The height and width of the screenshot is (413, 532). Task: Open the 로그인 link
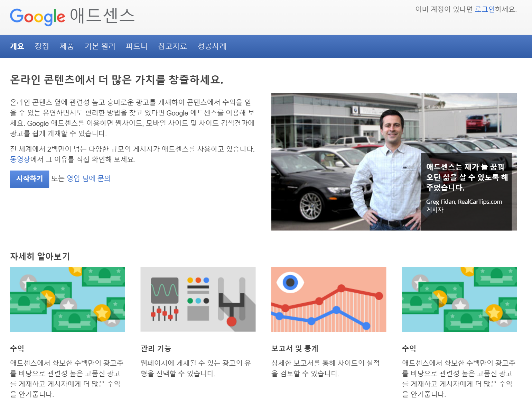tap(485, 9)
